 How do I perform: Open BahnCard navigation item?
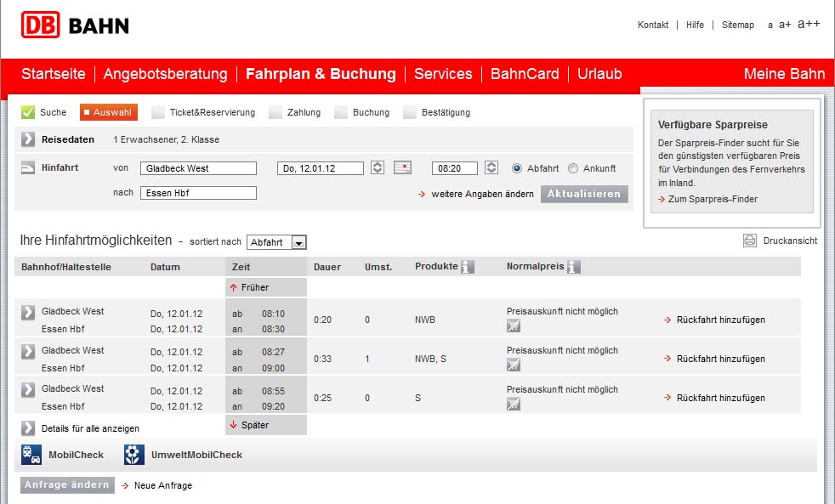tap(525, 73)
